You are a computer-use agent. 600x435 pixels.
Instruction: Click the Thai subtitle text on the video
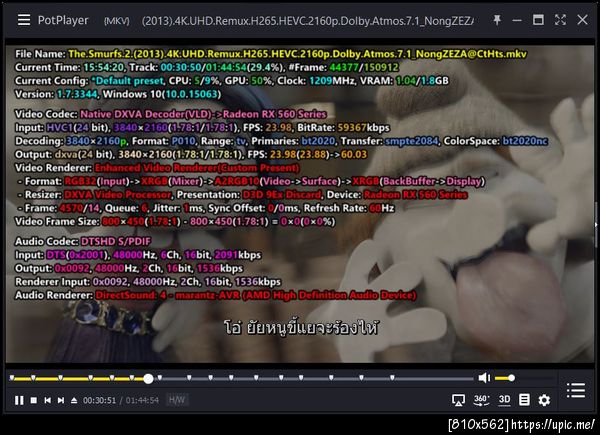[301, 328]
